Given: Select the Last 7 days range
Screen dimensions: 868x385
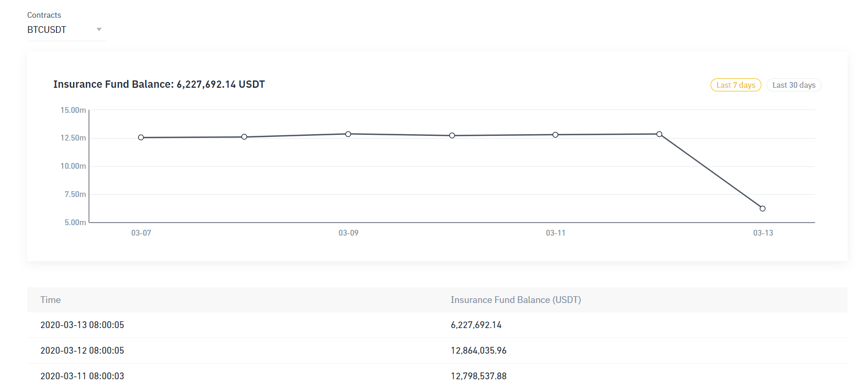Looking at the screenshot, I should 735,85.
